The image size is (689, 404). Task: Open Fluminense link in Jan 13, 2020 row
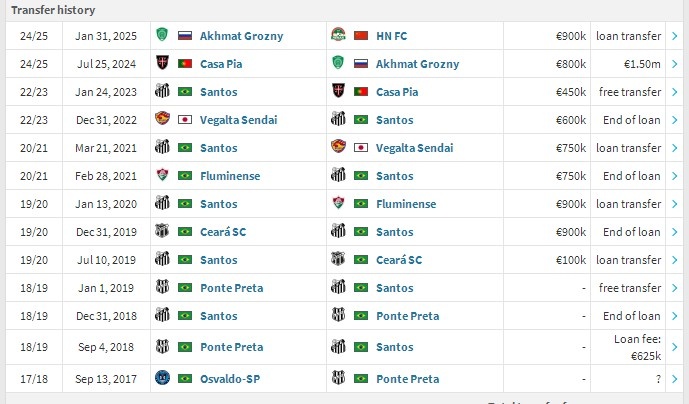pos(407,204)
